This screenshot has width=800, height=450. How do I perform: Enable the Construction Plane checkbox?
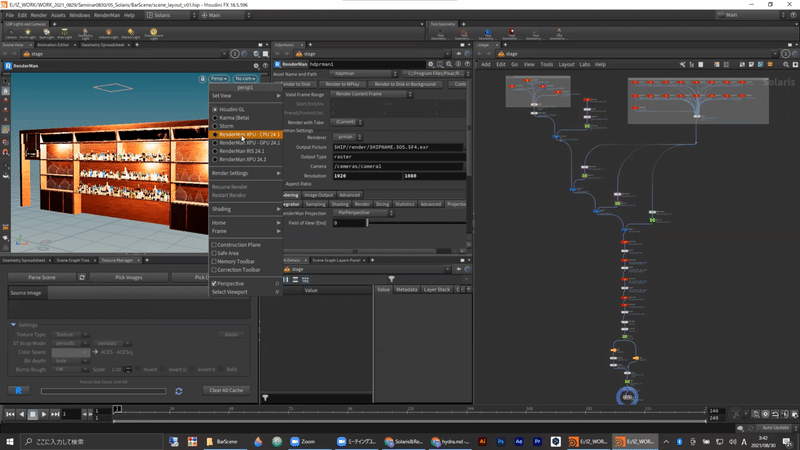tap(238, 245)
